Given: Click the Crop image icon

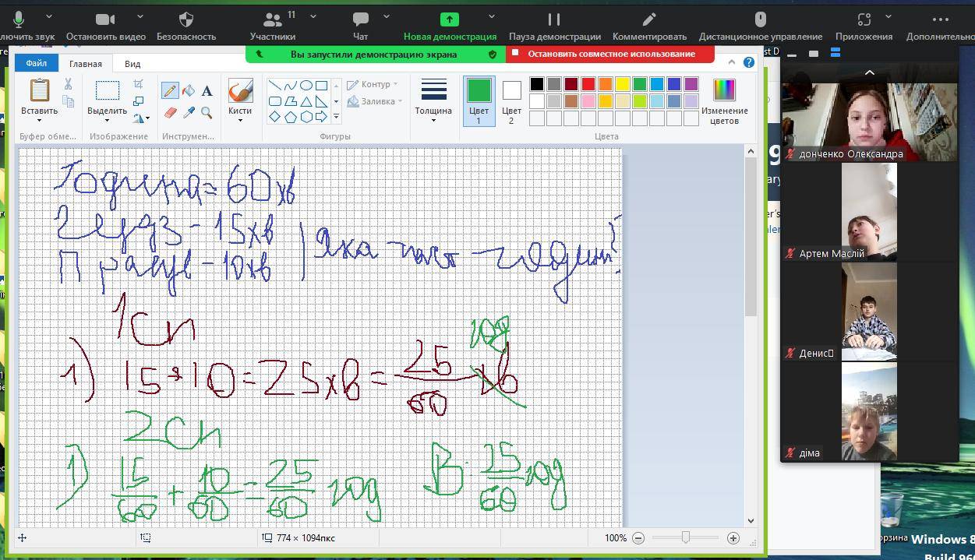Looking at the screenshot, I should point(138,84).
